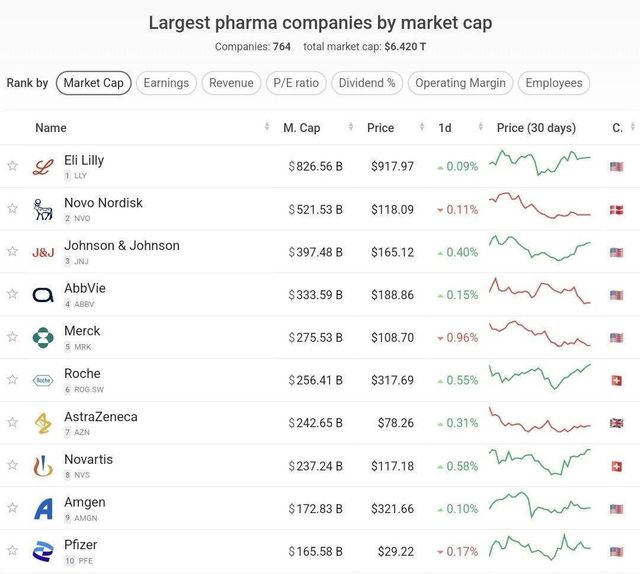
Task: Toggle favorite star for Eli Lilly
Action: pyautogui.click(x=12, y=166)
